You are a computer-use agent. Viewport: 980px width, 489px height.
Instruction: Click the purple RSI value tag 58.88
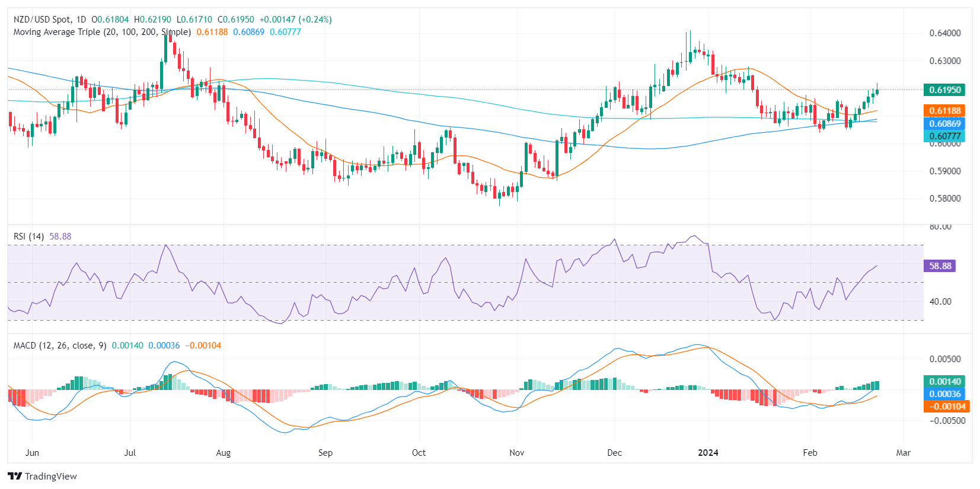click(x=940, y=266)
